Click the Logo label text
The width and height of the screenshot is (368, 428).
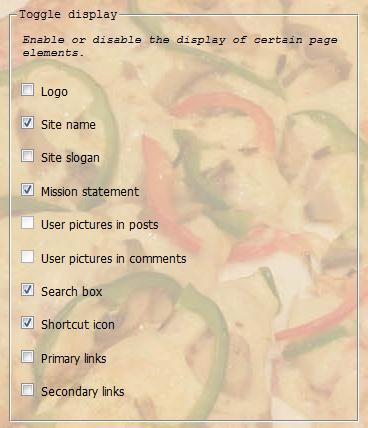pyautogui.click(x=54, y=92)
